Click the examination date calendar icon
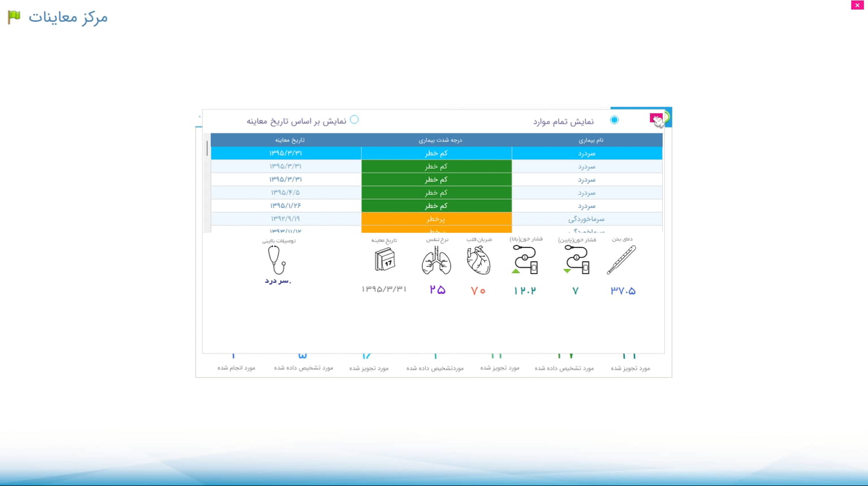This screenshot has width=868, height=486. (x=385, y=261)
